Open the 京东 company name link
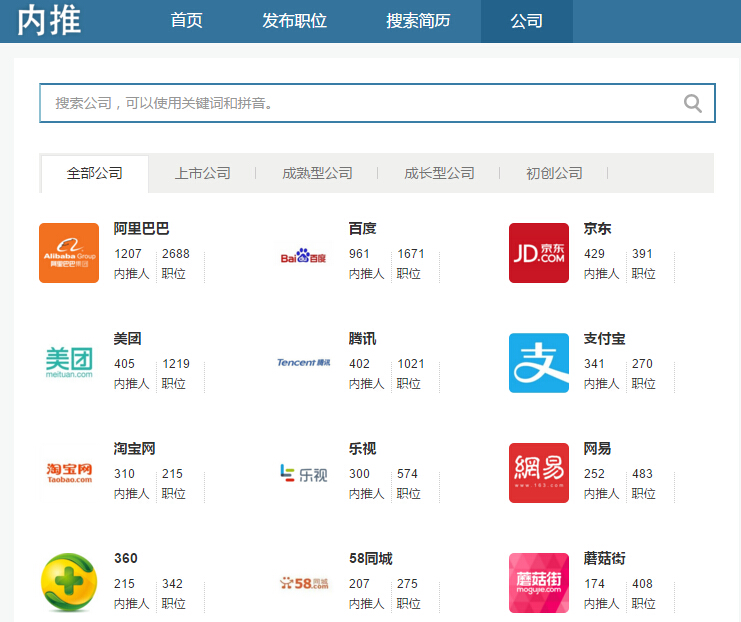The width and height of the screenshot is (741, 622). 597,229
